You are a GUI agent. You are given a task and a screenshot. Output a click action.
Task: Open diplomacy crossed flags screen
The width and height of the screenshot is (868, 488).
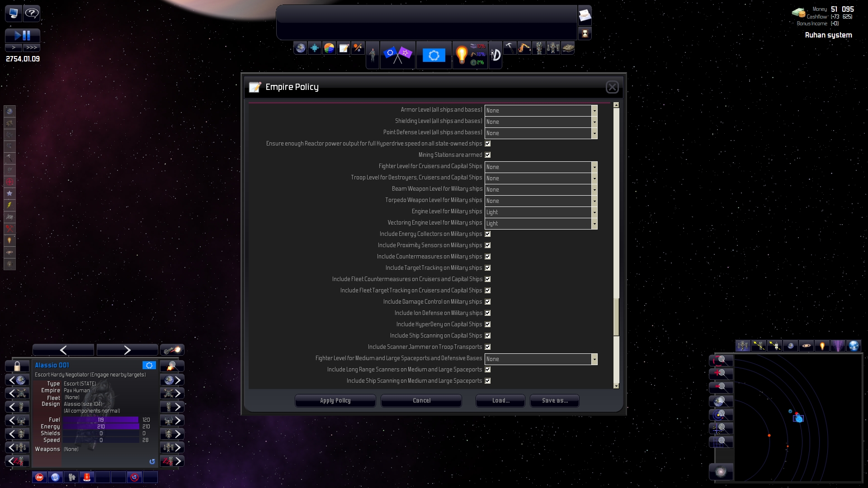pos(397,55)
